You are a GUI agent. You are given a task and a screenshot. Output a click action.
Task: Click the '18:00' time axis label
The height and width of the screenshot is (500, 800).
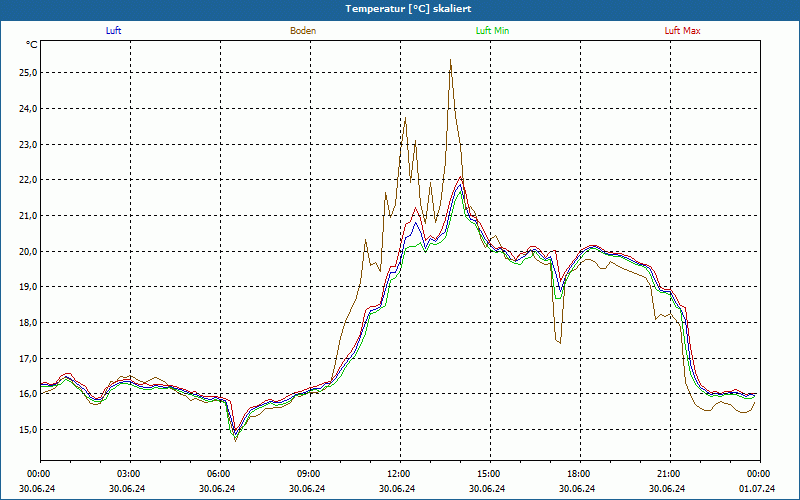(x=580, y=474)
